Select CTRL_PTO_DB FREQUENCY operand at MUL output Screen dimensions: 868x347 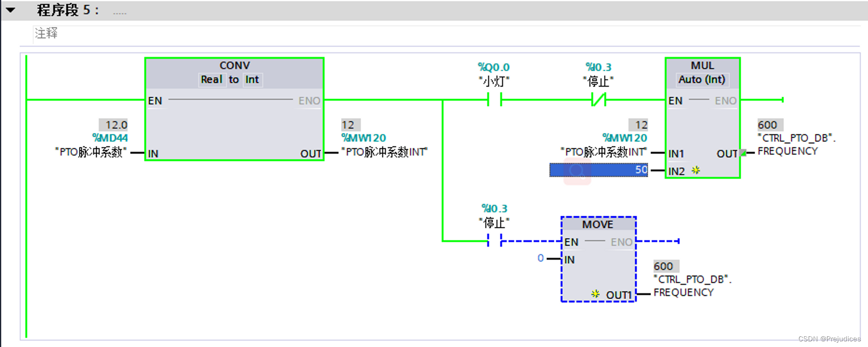click(x=796, y=144)
